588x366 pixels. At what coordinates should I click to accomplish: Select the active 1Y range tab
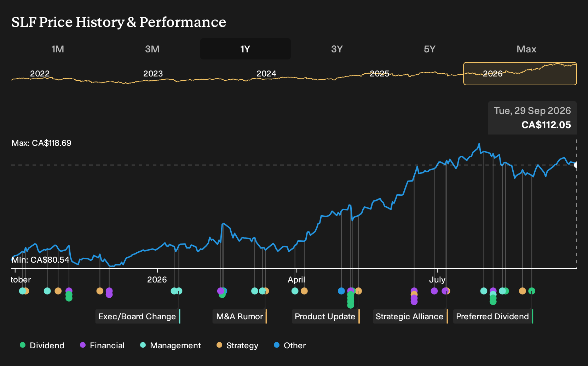[246, 49]
